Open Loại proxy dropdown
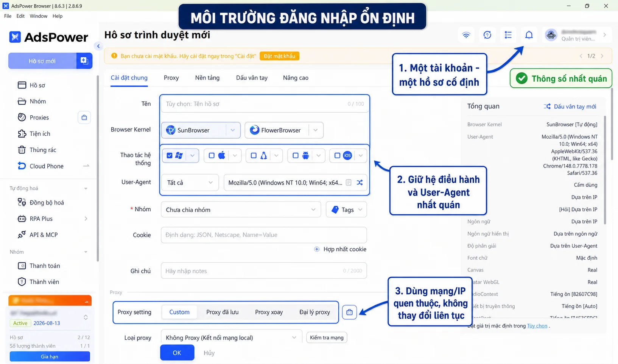The image size is (618, 364). 232,338
